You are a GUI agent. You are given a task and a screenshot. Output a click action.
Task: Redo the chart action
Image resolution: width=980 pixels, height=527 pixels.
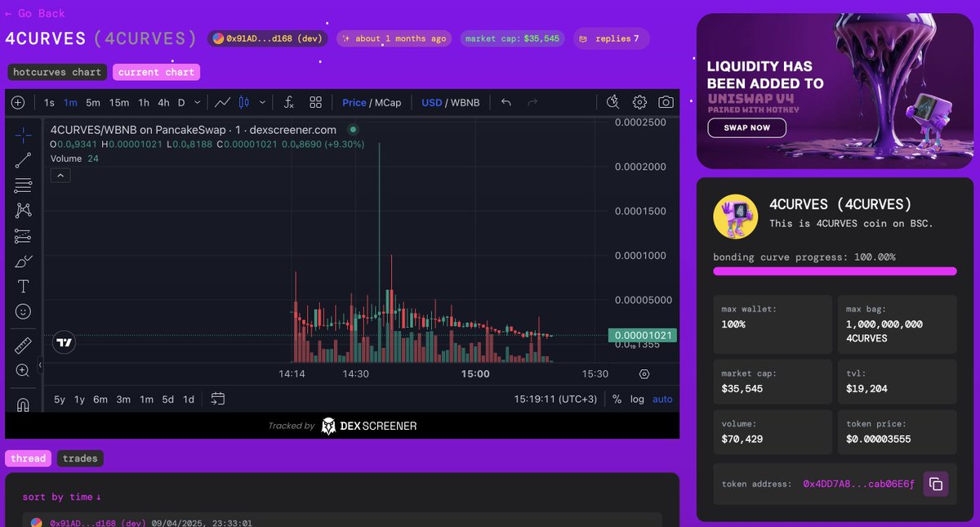(532, 102)
